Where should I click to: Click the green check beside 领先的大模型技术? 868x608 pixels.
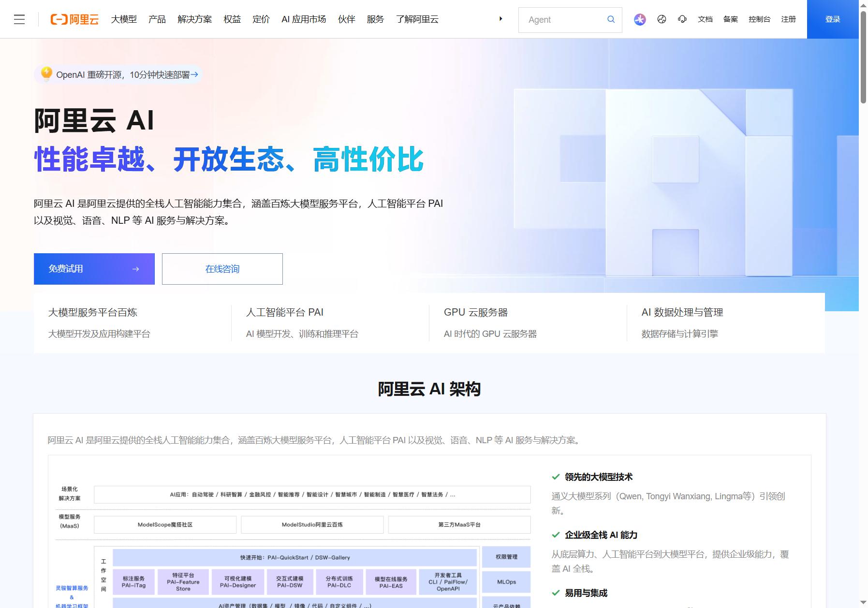(556, 477)
